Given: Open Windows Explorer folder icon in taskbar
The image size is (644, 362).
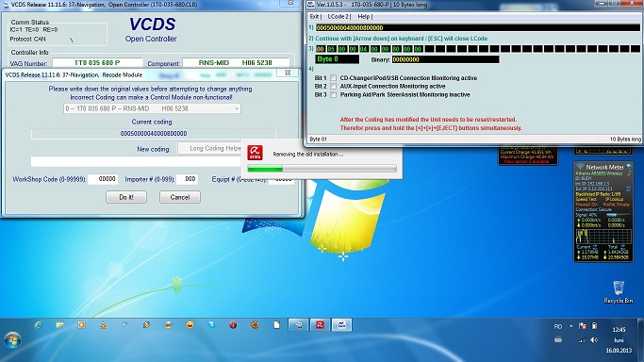Looking at the screenshot, I should click(x=59, y=324).
